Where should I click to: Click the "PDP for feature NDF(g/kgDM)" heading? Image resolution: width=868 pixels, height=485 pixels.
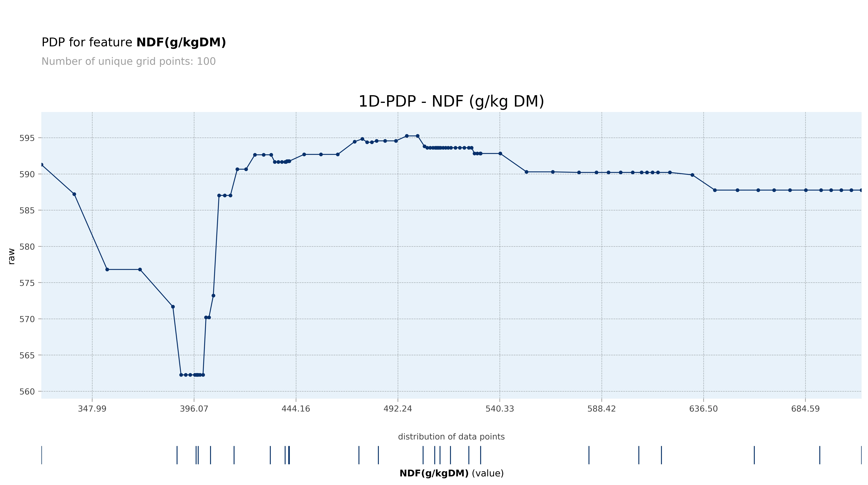click(133, 43)
